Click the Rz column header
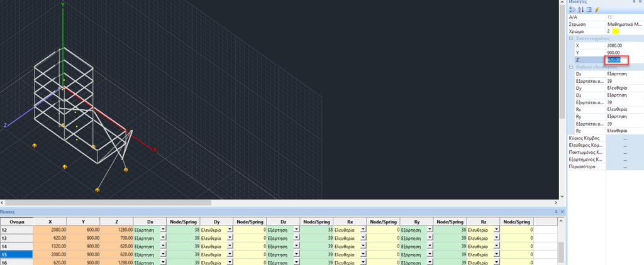This screenshot has width=644, height=265. coord(484,222)
